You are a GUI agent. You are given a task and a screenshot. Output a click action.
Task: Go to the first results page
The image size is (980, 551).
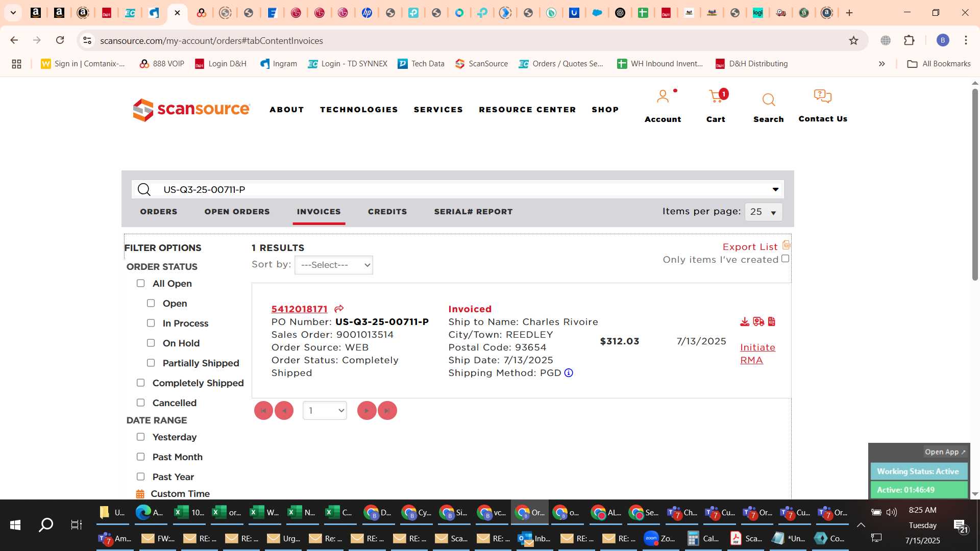pos(263,411)
